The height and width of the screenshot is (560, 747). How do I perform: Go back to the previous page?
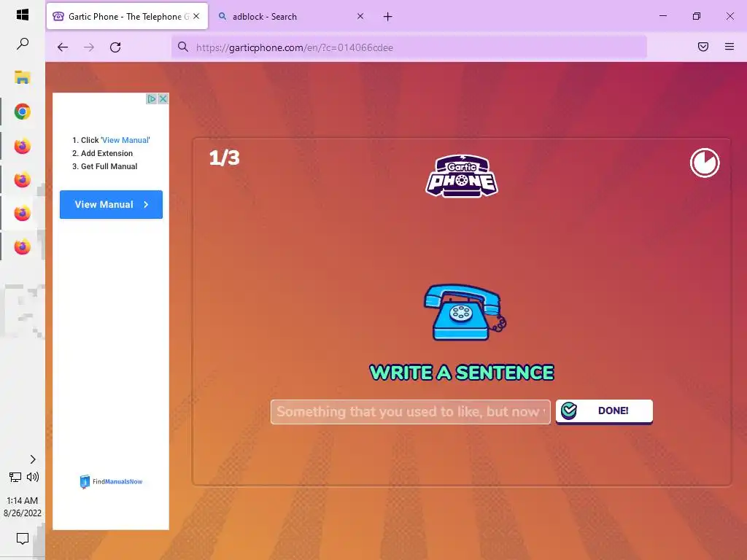click(63, 47)
